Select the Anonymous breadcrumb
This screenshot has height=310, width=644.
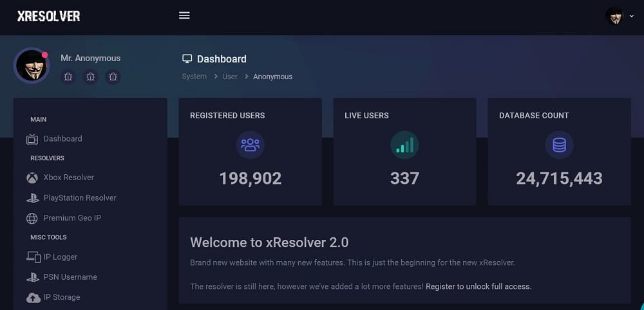(x=272, y=77)
